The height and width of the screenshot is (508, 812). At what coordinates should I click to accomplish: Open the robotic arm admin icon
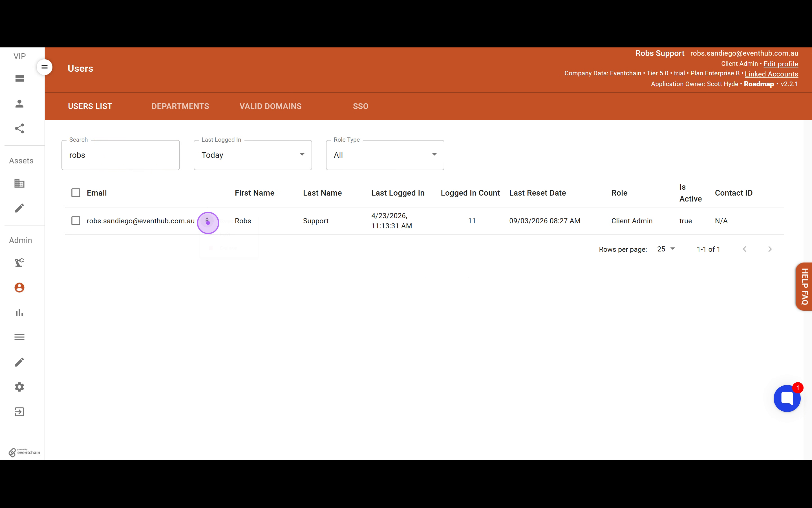click(19, 263)
